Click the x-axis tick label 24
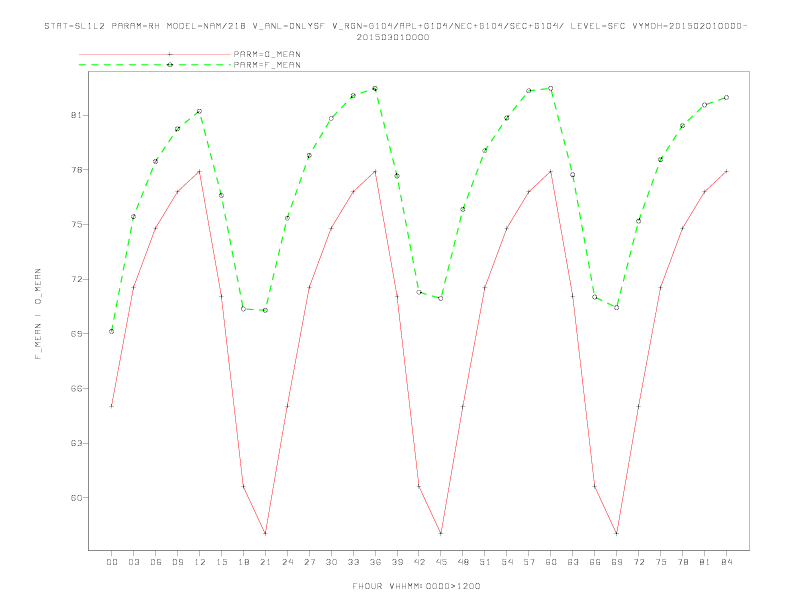The height and width of the screenshot is (612, 792). coord(287,562)
